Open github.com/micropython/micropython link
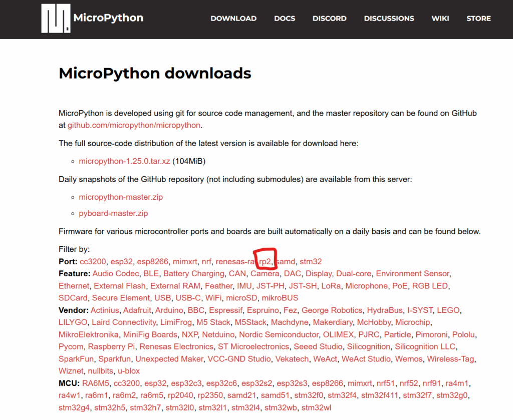Image resolution: width=513 pixels, height=420 pixels. coord(134,125)
